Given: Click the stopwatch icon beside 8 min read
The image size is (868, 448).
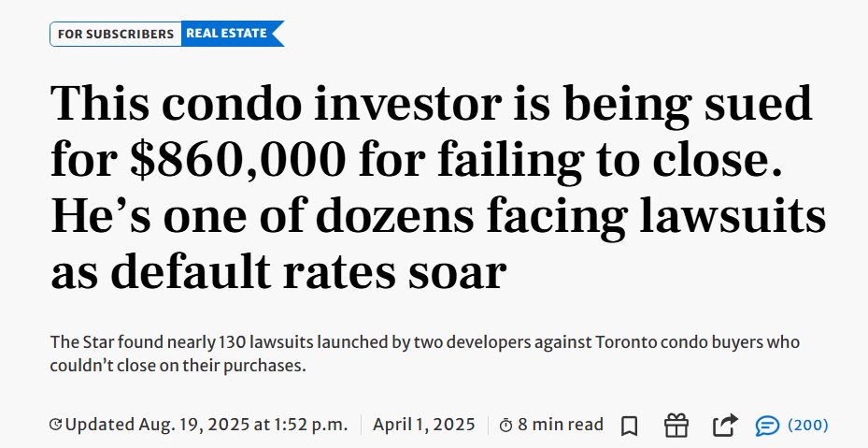Looking at the screenshot, I should pyautogui.click(x=506, y=426).
